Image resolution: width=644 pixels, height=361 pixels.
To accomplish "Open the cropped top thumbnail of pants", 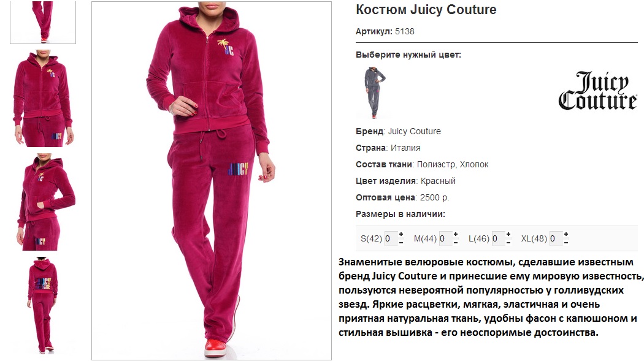I will pos(43,21).
